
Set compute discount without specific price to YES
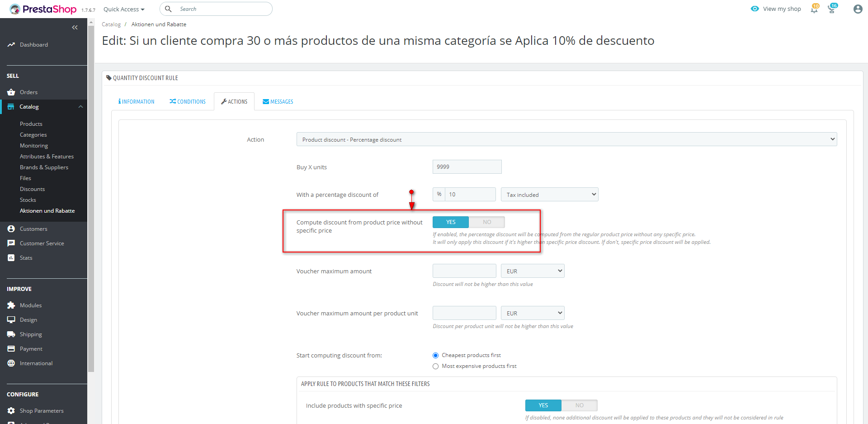point(451,222)
